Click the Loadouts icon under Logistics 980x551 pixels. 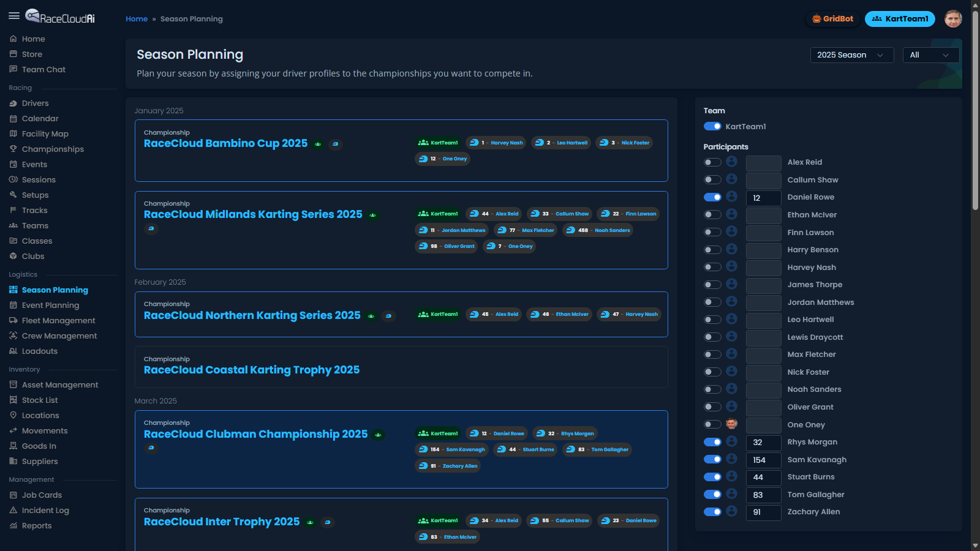(x=13, y=351)
